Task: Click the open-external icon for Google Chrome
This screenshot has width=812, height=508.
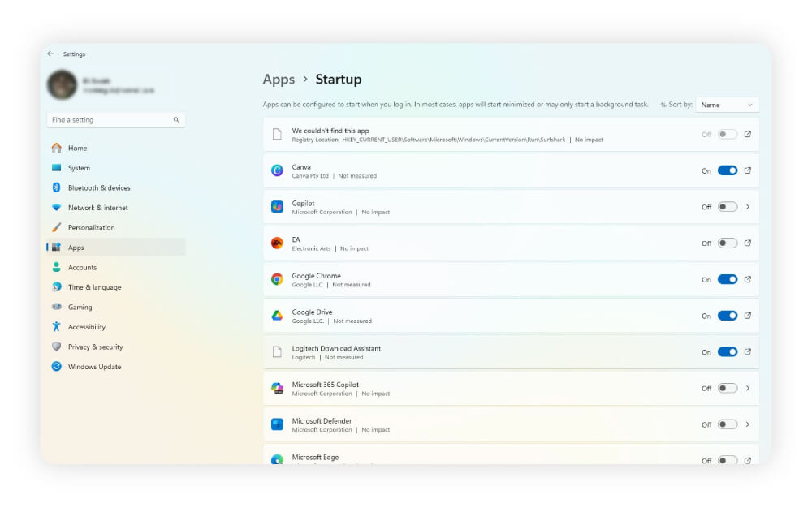Action: [x=748, y=279]
